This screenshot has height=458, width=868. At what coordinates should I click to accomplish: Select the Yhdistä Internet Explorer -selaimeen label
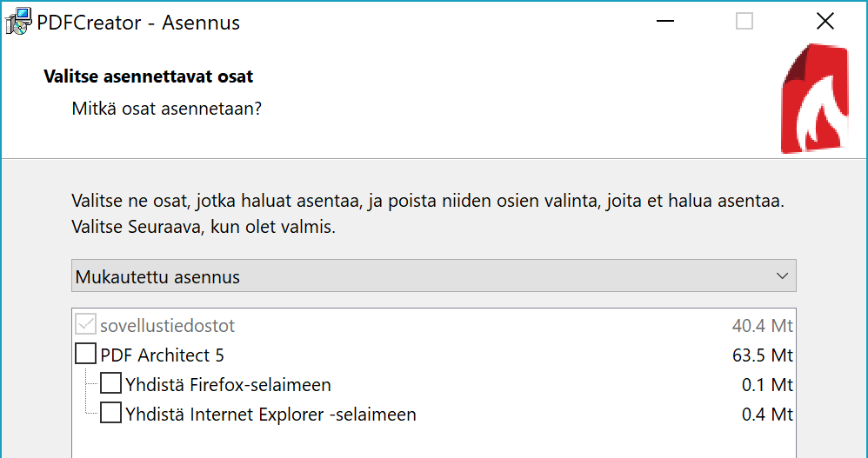(270, 414)
